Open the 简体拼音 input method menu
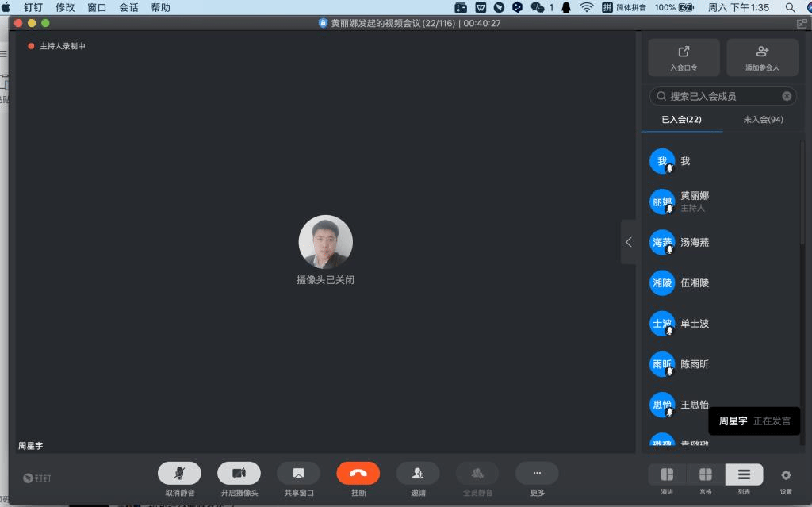This screenshot has height=507, width=812. tap(624, 7)
